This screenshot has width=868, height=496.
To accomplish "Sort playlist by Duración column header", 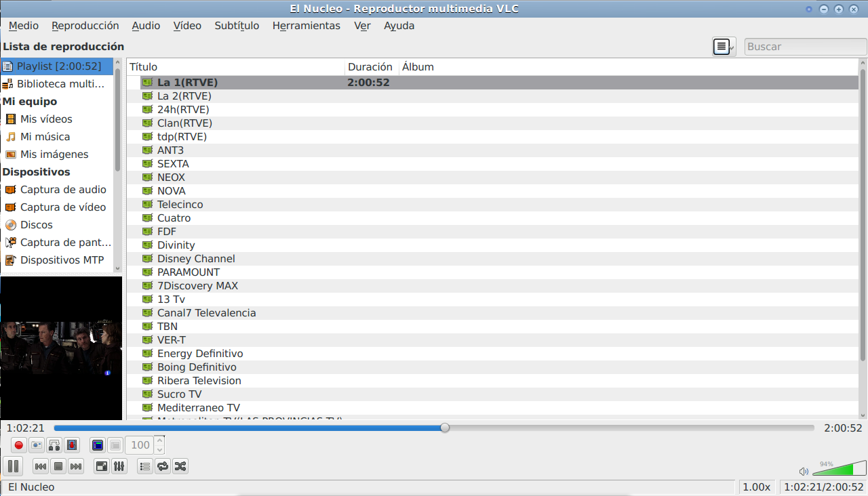I will [x=372, y=67].
